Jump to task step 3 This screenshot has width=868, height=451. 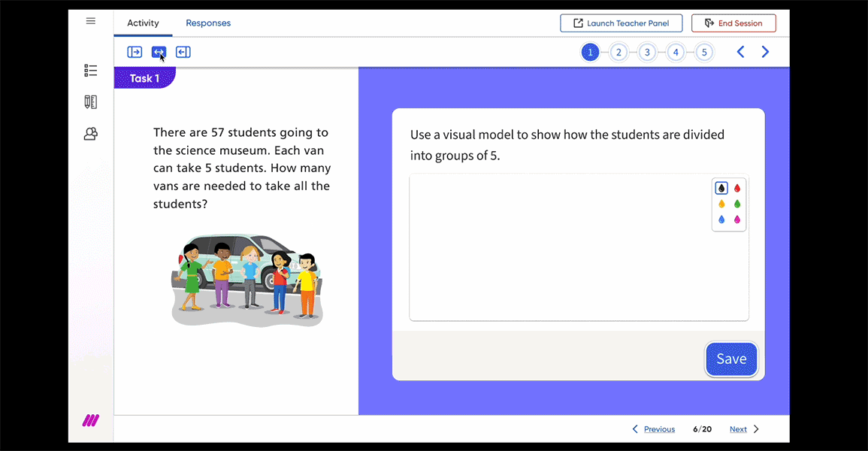point(647,52)
